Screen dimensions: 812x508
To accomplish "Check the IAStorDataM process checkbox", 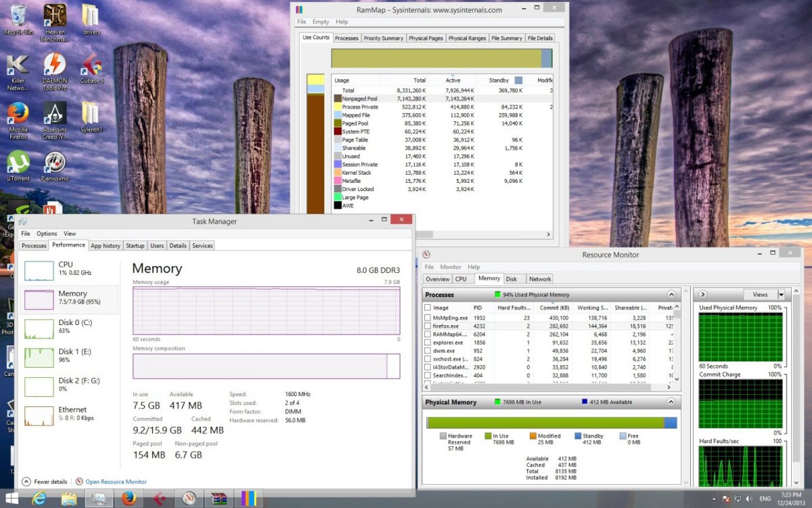I will [x=427, y=367].
